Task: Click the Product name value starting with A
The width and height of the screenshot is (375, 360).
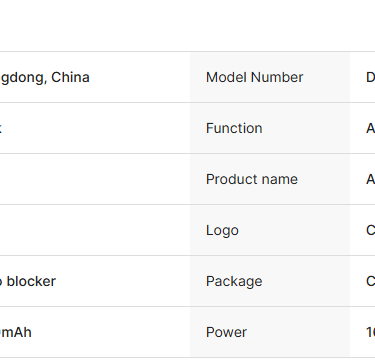Action: (370, 179)
